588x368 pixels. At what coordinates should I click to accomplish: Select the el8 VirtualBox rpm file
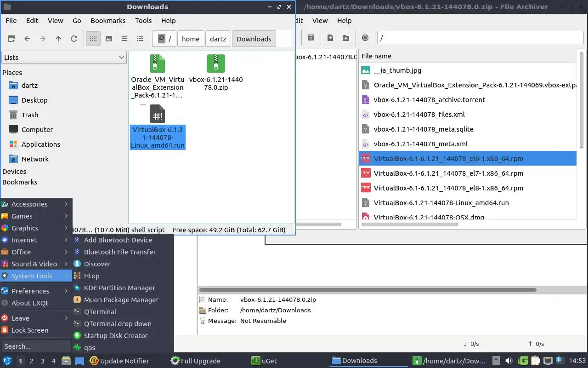click(x=467, y=188)
